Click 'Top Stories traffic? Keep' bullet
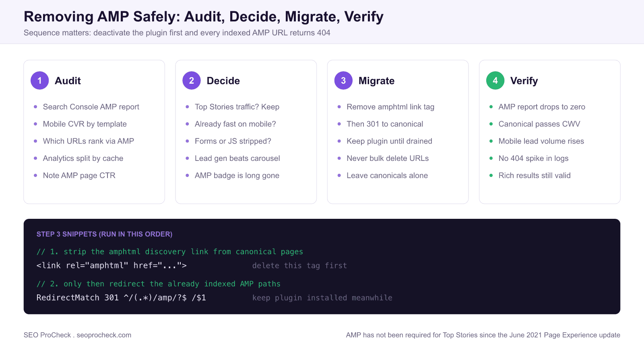Screen dimensions: 644x362 (x=237, y=107)
